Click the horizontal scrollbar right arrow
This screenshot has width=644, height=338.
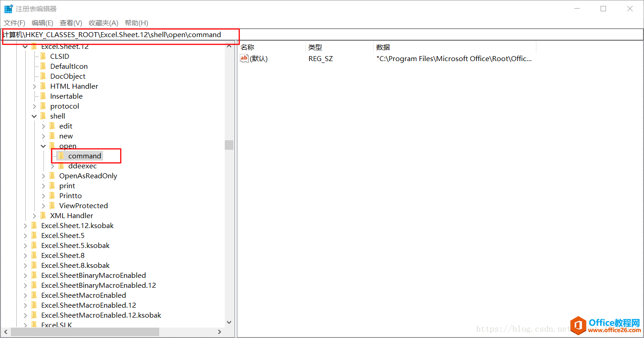(220, 332)
